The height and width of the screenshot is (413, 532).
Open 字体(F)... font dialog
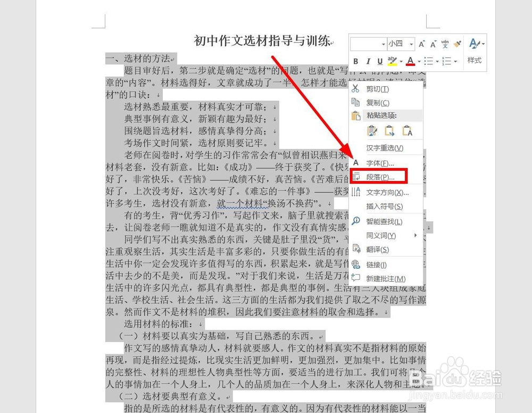click(386, 163)
